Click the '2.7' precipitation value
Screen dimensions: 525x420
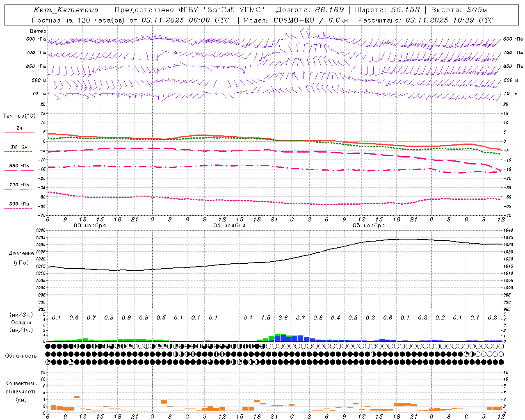pyautogui.click(x=301, y=318)
